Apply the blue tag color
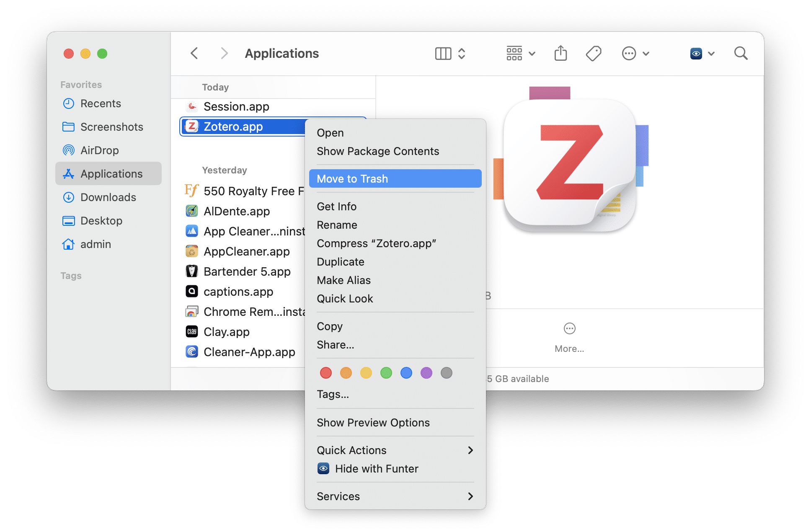Screen dimensions: 811x532 tap(406, 373)
